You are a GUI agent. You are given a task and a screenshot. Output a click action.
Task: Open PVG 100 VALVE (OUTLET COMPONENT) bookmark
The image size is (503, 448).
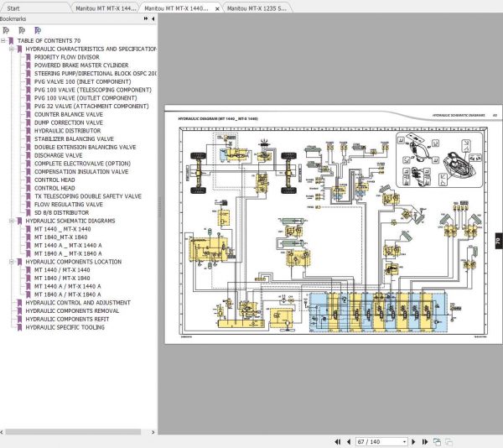[x=86, y=98]
